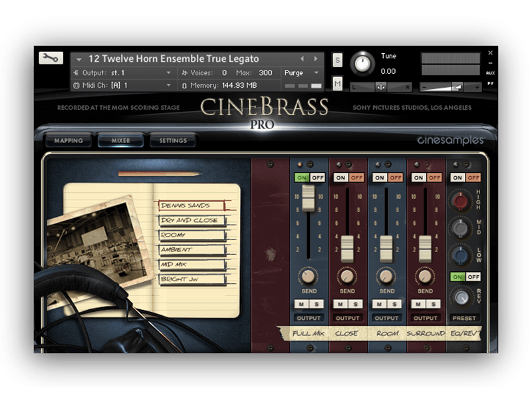
Task: Open the Output st. 1 dropdown
Action: (x=124, y=72)
